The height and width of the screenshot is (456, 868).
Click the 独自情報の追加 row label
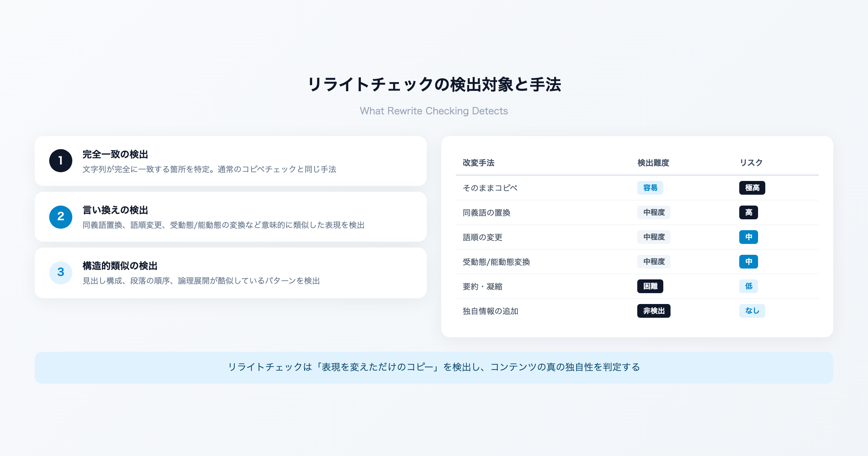490,311
